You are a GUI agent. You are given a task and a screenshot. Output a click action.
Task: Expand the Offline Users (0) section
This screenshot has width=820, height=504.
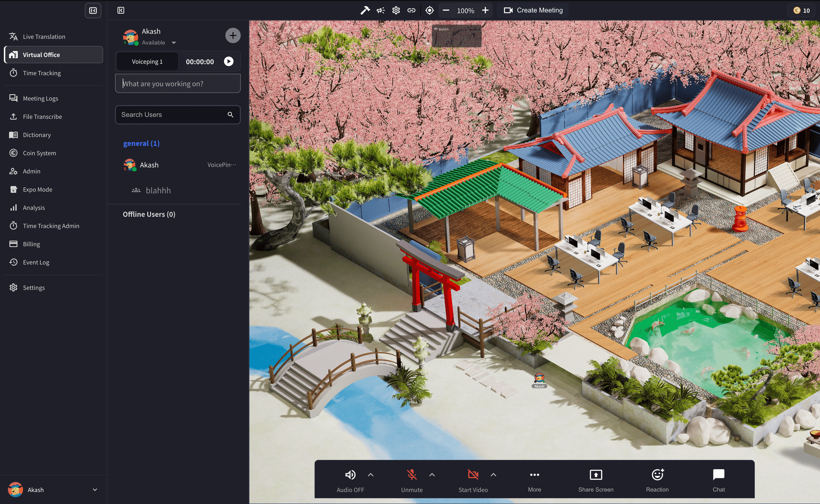149,214
